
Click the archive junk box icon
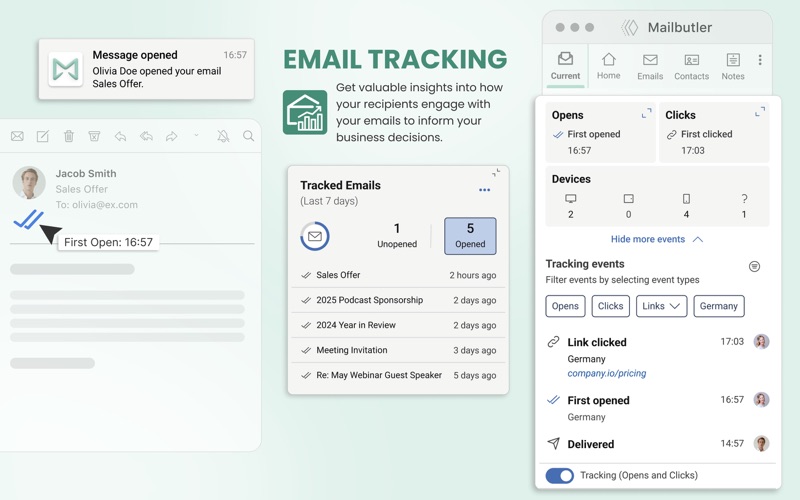pos(94,136)
